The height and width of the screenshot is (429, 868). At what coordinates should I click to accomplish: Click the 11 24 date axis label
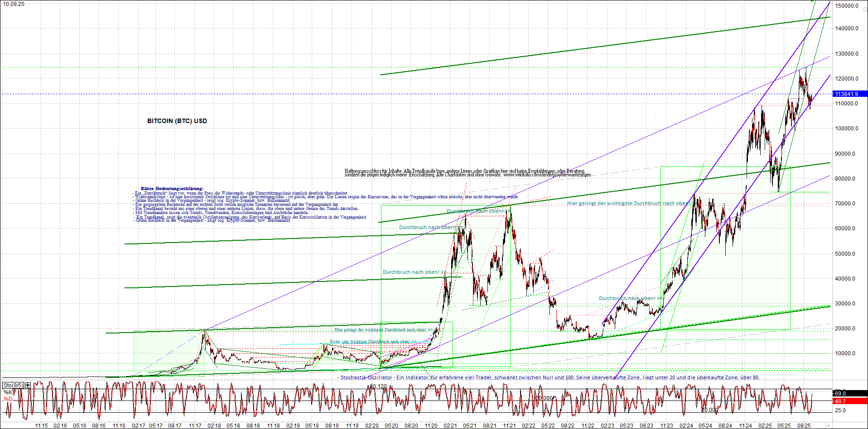coord(745,426)
